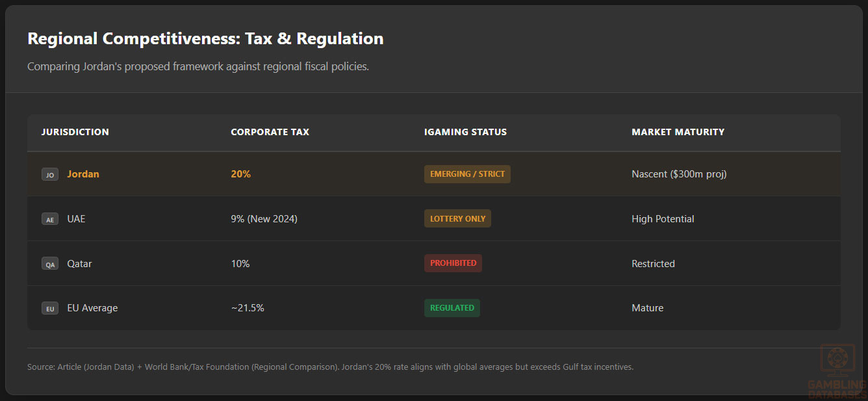Click the Corporate Tax column header

point(270,132)
